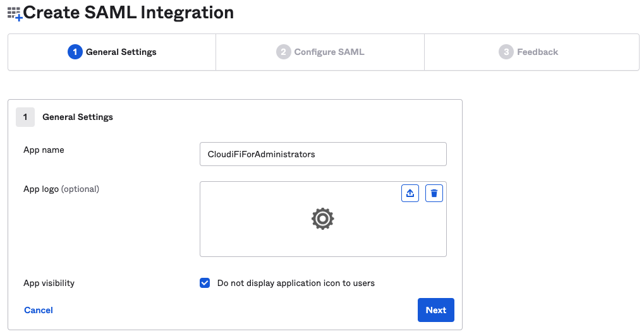Open the General Settings step tab
The width and height of the screenshot is (644, 334).
pos(112,52)
